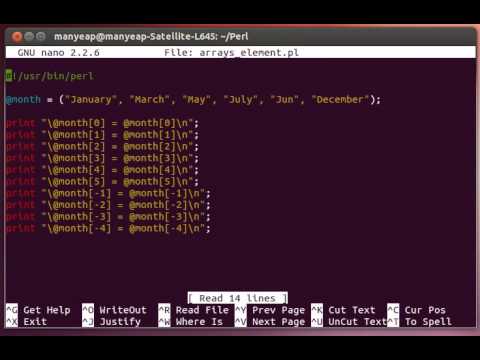
Task: Click the "Jun" string in the array
Action: 285,100
